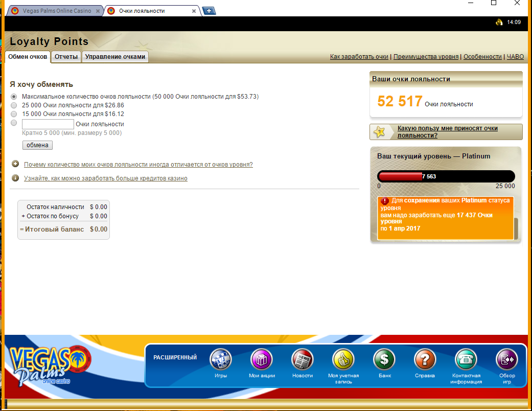Click the обмена exchange button
This screenshot has width=532, height=411.
point(37,145)
